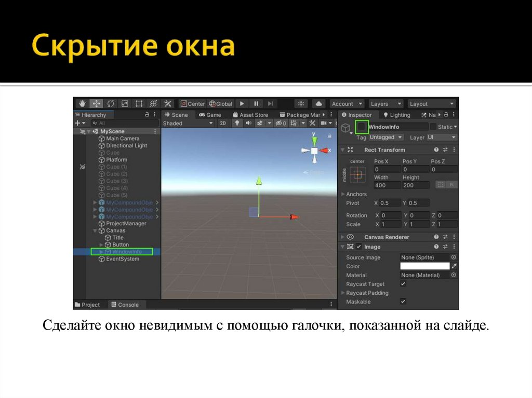
Task: Click the scene camera settings icon
Action: (x=324, y=123)
